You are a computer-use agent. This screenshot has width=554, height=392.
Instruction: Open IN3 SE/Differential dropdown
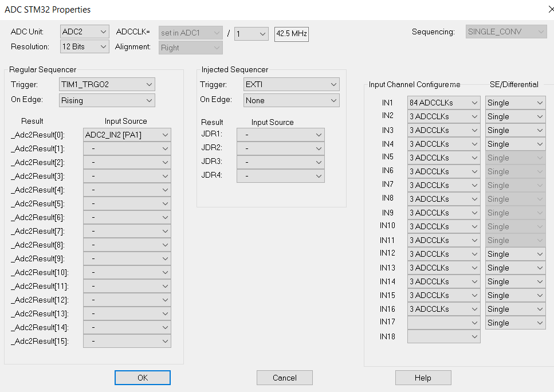coord(516,131)
